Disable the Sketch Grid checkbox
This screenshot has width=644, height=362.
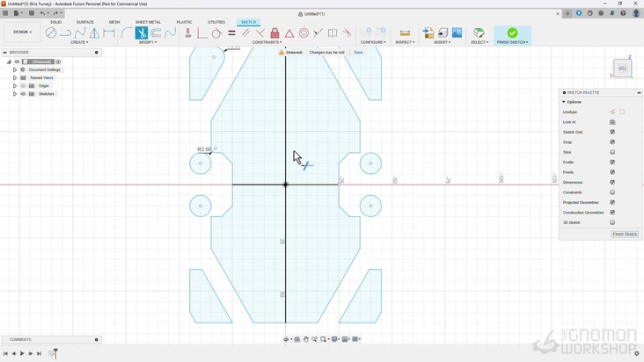click(x=612, y=132)
